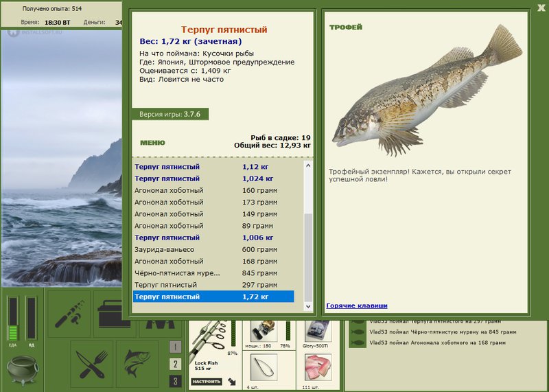This screenshot has width=549, height=392.
Task: Select Терпуг пятнистый 1,024 кг row
Action: point(213,178)
